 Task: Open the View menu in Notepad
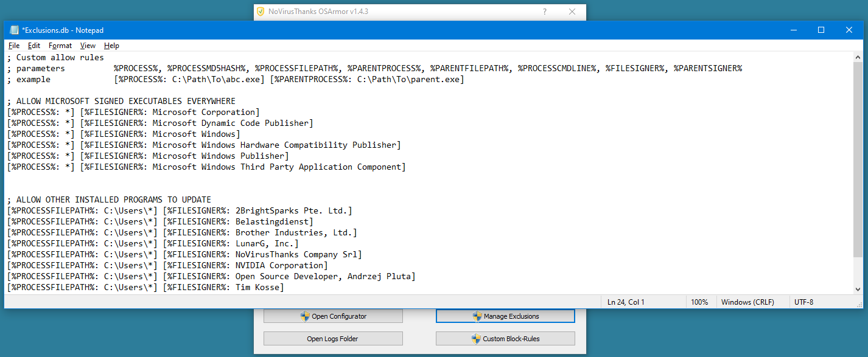point(88,46)
